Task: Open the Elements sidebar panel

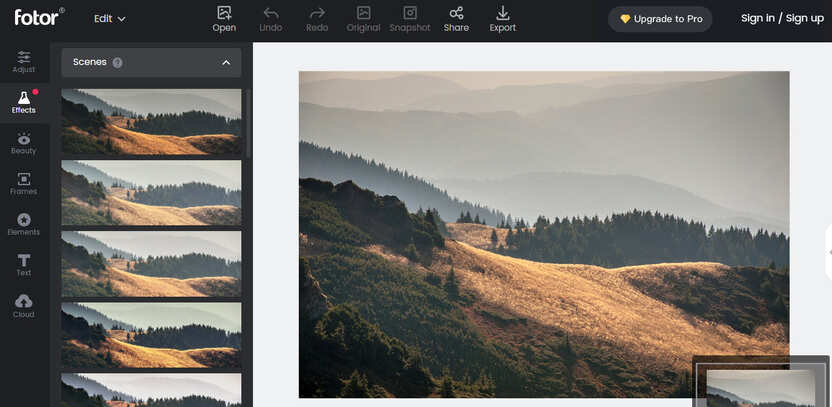Action: 24,225
